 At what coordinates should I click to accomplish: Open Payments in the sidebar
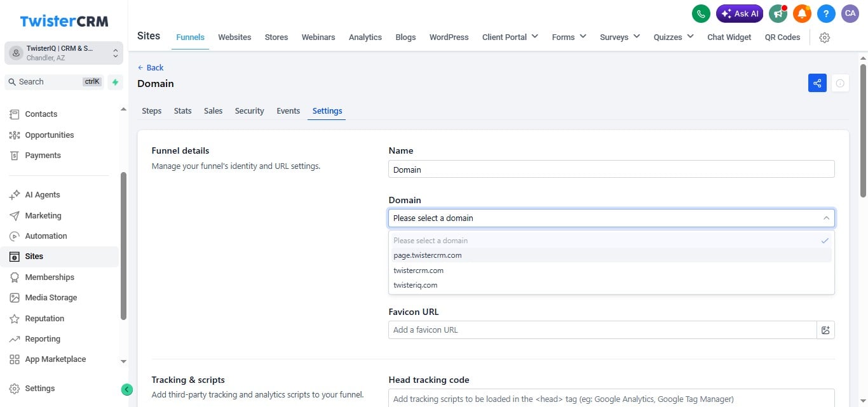tap(43, 156)
